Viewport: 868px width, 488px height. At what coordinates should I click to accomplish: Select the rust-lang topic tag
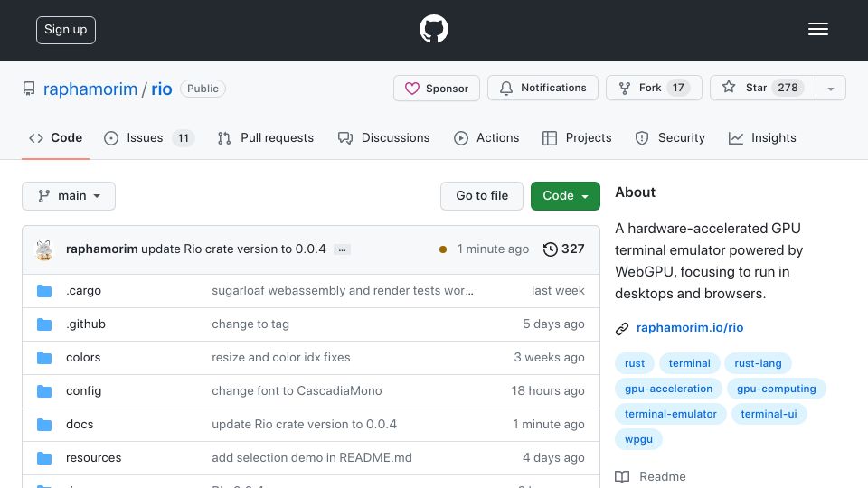click(758, 363)
